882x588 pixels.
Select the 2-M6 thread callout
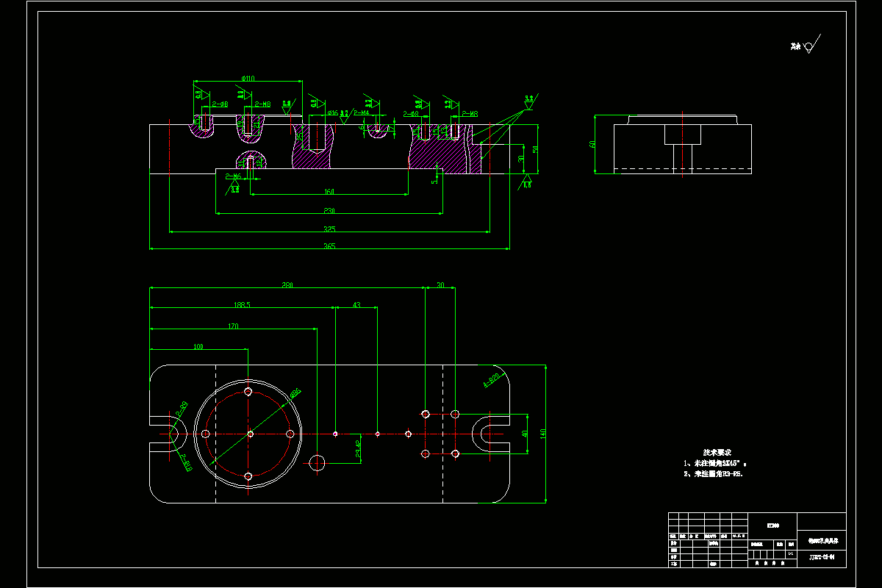click(x=233, y=177)
